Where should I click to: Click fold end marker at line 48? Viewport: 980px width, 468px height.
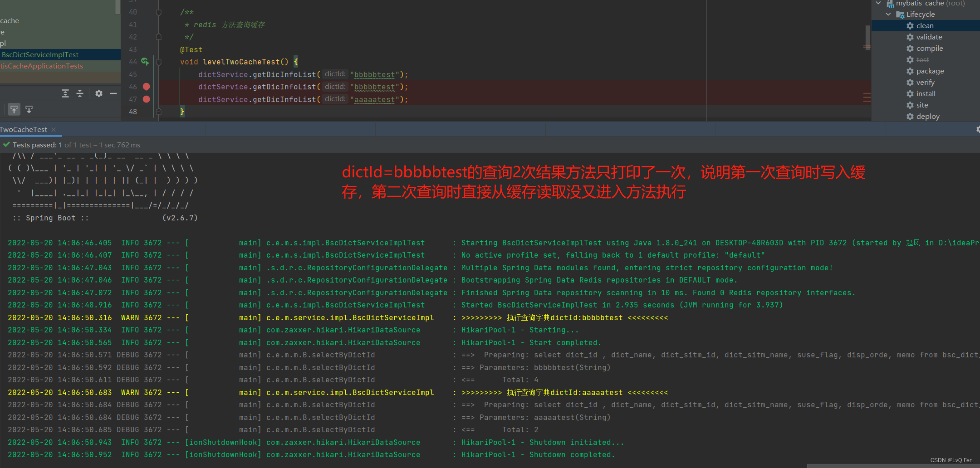point(159,111)
